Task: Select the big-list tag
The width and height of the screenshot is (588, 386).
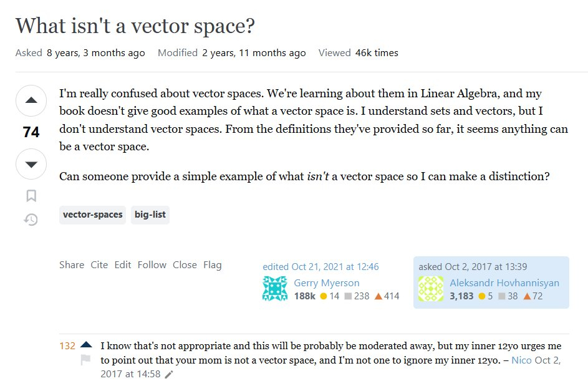Action: click(150, 215)
